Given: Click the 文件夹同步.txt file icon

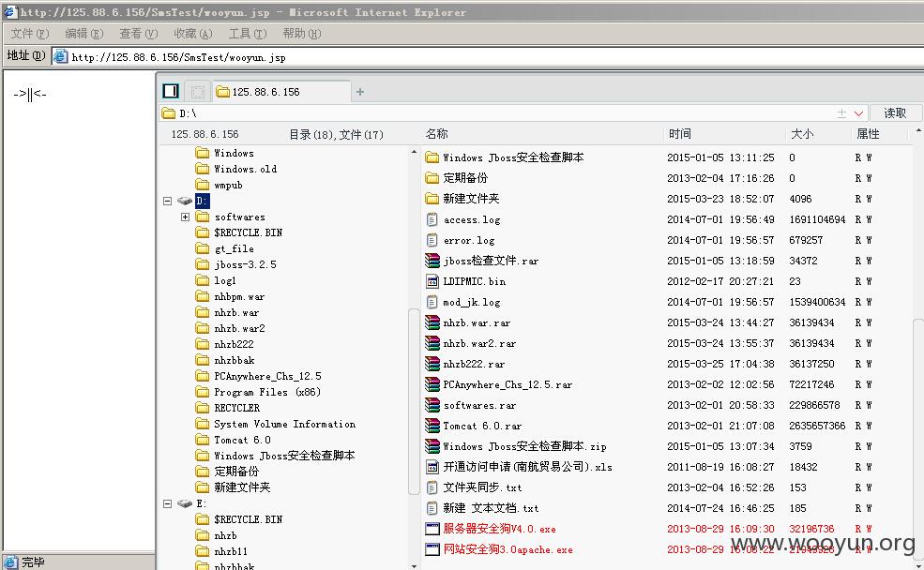Looking at the screenshot, I should 432,487.
